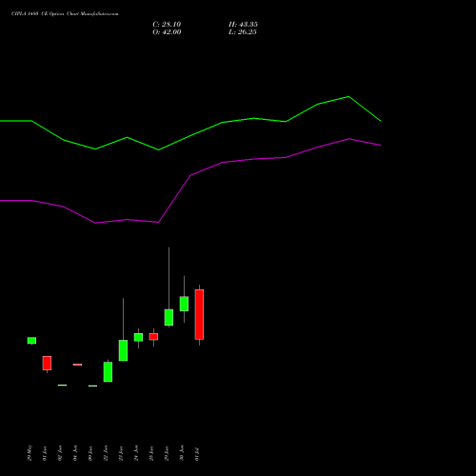Click the 09 Jun date label

pyautogui.click(x=90, y=454)
